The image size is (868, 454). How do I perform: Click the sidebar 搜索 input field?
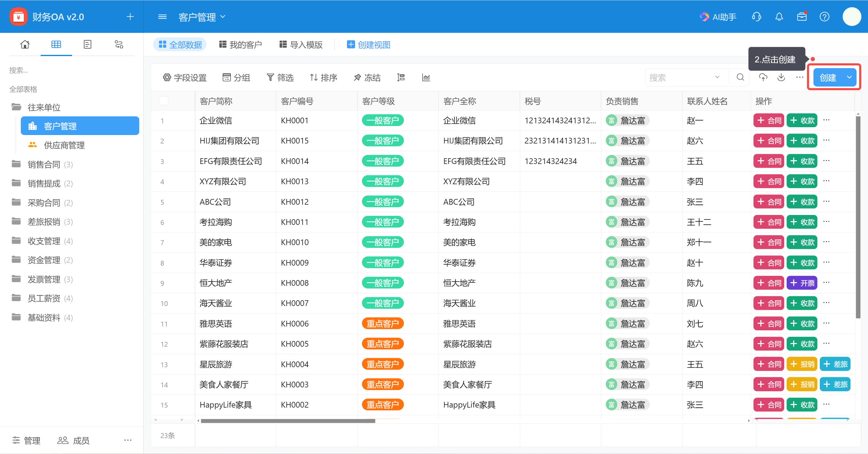pos(72,70)
